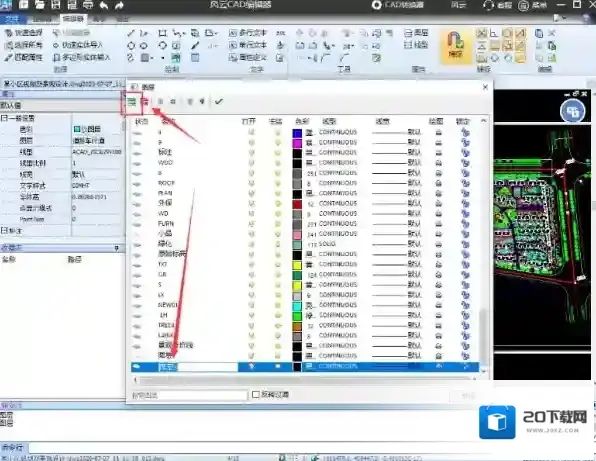Click the 按名过滤 filter text field
Viewport: 596px width, 461px height.
[x=189, y=395]
